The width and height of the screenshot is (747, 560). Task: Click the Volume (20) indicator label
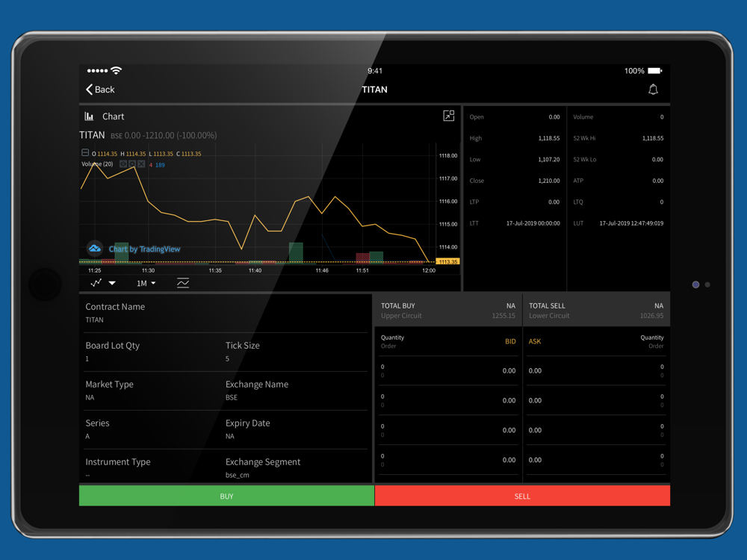click(x=97, y=164)
